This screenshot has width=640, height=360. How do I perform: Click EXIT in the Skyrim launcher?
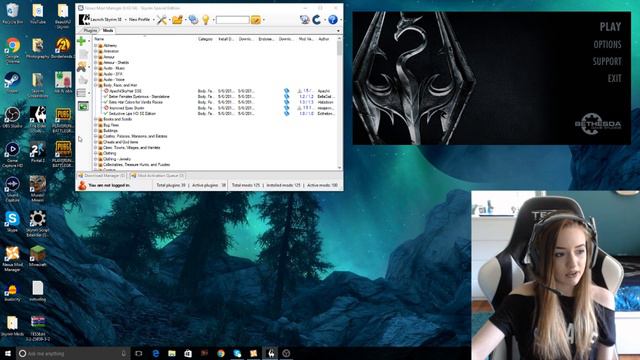[614, 78]
